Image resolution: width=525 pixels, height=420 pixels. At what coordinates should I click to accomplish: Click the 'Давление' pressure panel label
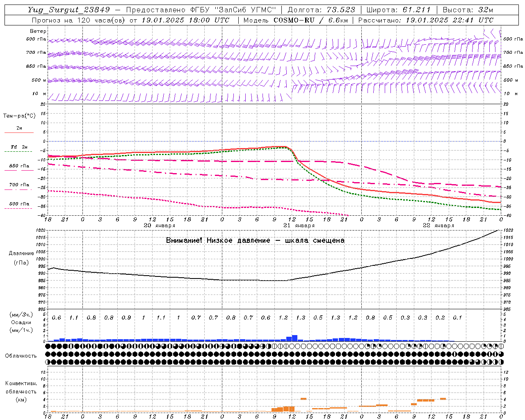pyautogui.click(x=21, y=253)
